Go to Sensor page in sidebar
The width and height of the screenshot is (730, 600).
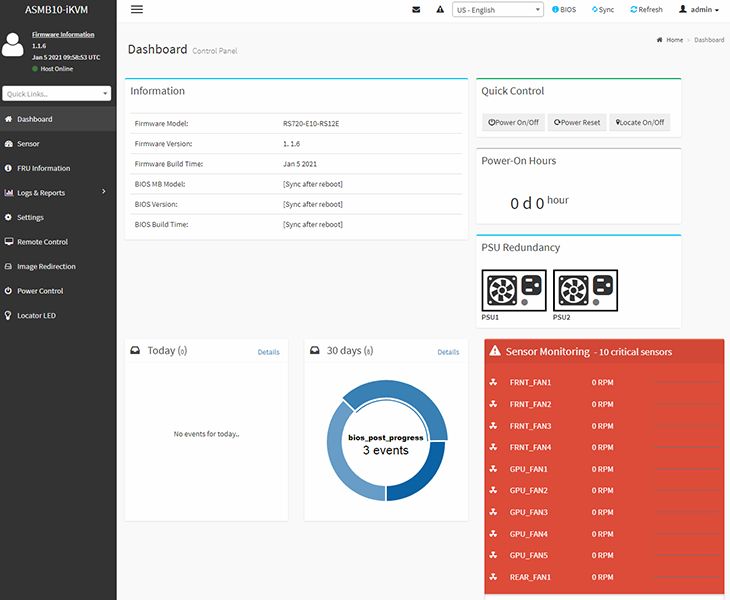(28, 144)
